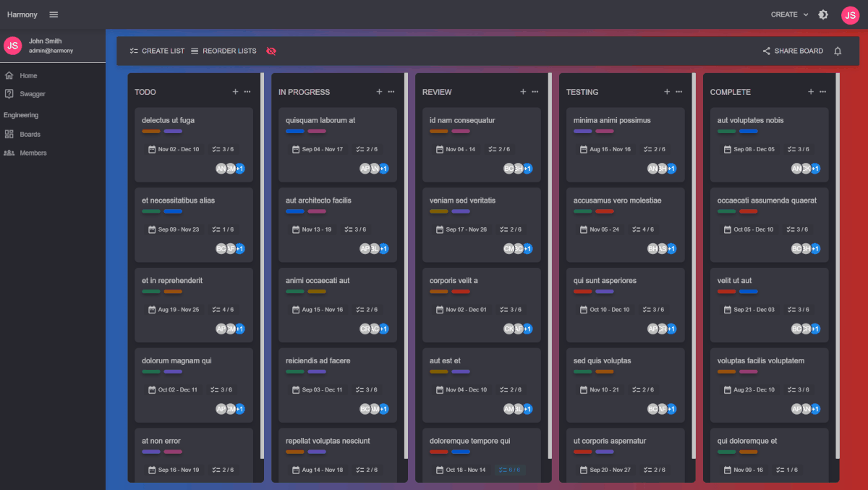Click the Share Board icon
868x490 pixels.
(x=767, y=51)
